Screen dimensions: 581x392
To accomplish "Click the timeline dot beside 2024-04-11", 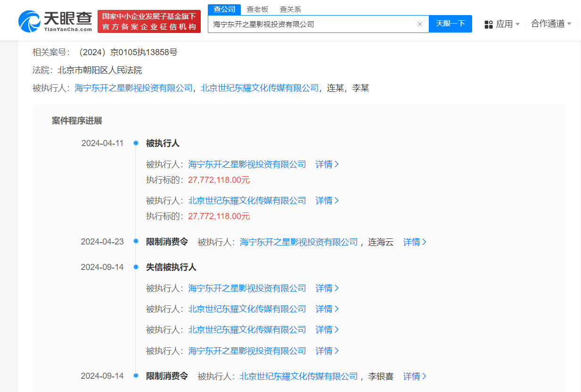I will tap(136, 143).
